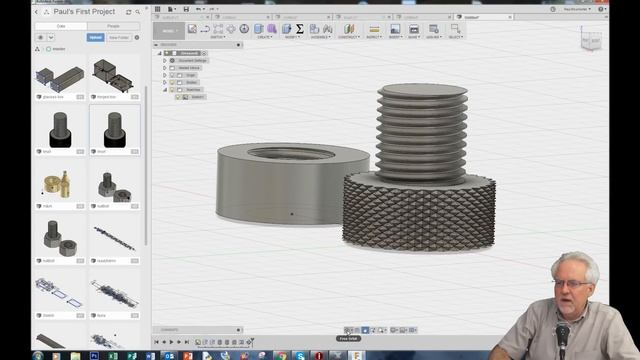Search the data panel
This screenshot has width=640, height=360.
[x=138, y=12]
